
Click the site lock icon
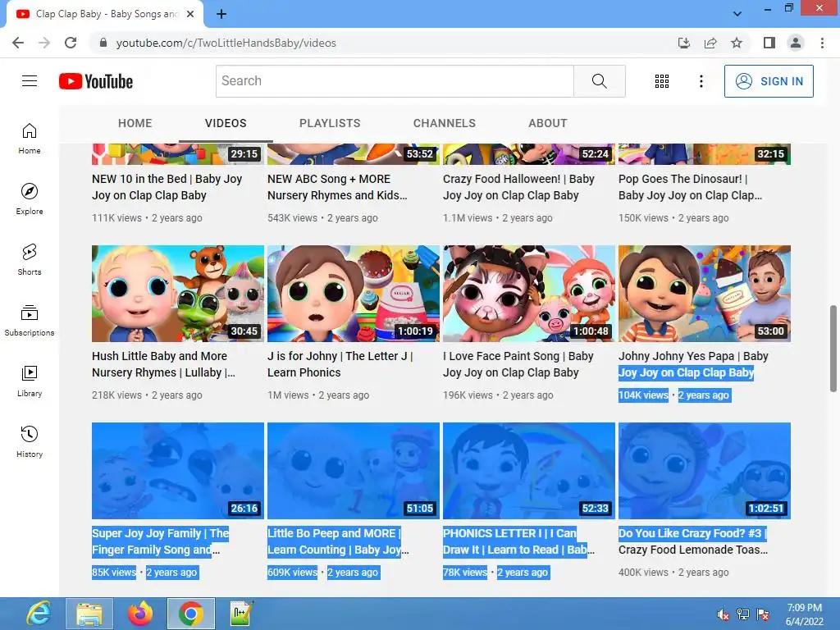[103, 43]
